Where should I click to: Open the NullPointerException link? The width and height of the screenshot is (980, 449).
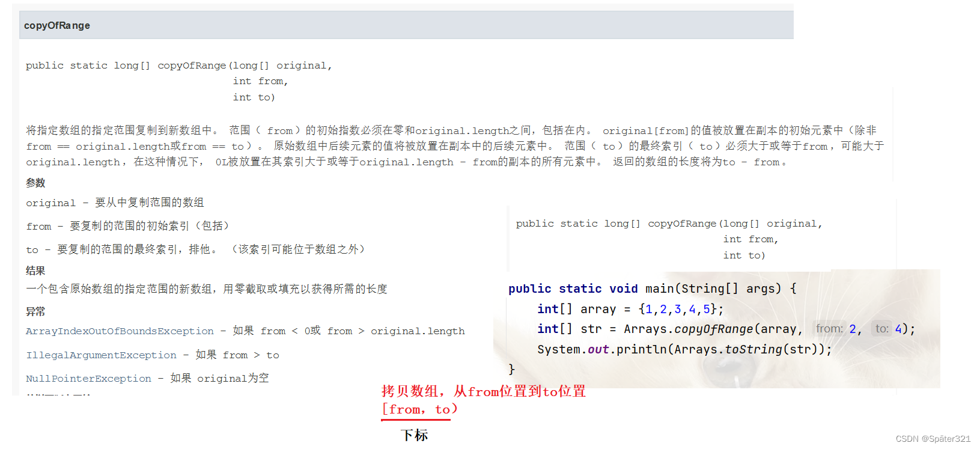(x=88, y=379)
